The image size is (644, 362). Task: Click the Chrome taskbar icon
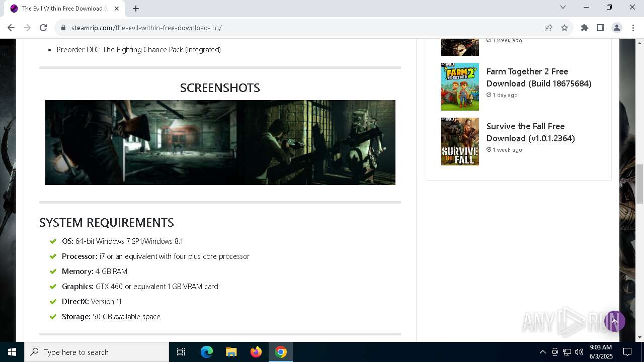click(281, 352)
